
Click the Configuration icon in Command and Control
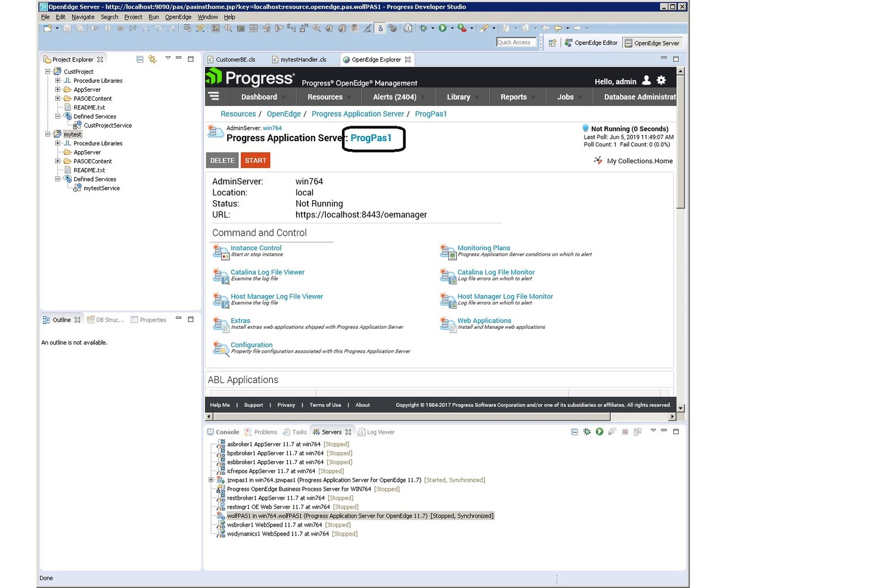(221, 349)
